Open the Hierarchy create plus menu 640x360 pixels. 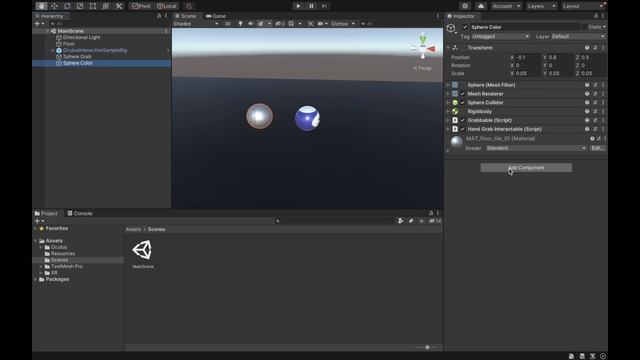tap(39, 24)
